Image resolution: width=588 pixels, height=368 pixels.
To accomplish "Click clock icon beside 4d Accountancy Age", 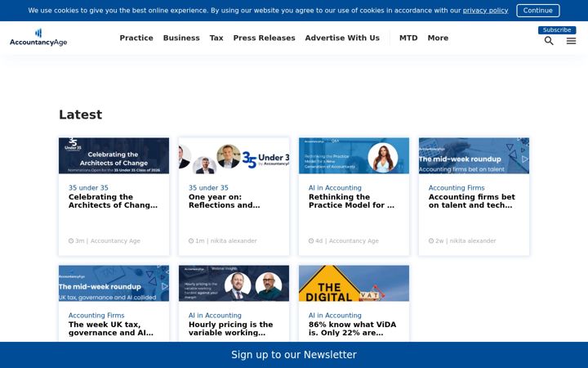I will [311, 240].
